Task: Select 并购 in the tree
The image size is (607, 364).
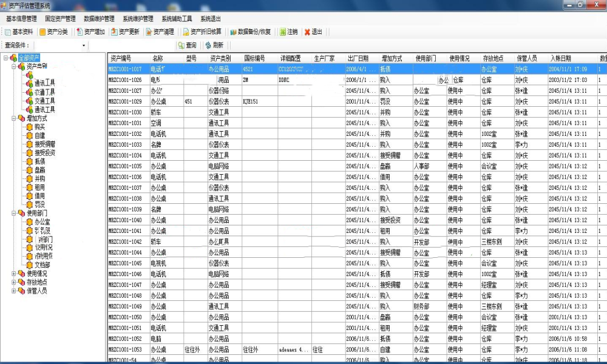Action: (39, 178)
